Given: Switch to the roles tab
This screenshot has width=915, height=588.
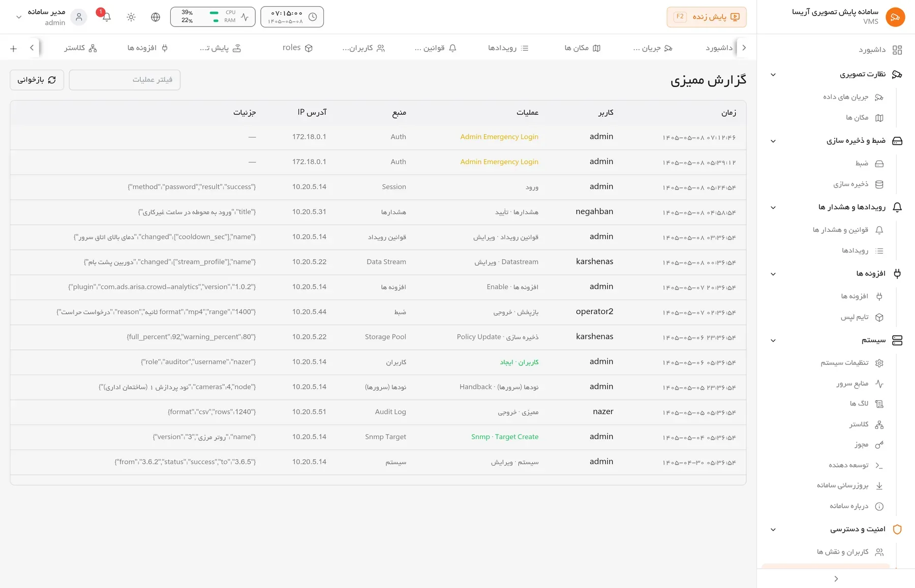Looking at the screenshot, I should [297, 48].
